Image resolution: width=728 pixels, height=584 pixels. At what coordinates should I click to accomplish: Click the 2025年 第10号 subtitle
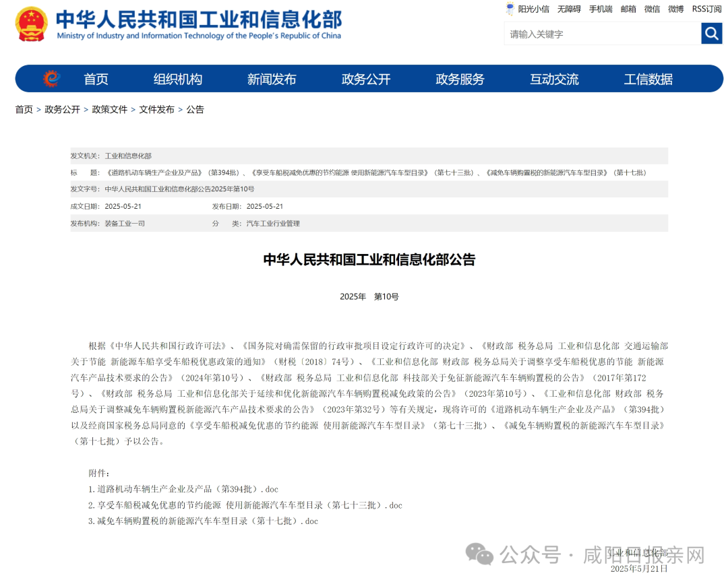click(369, 297)
